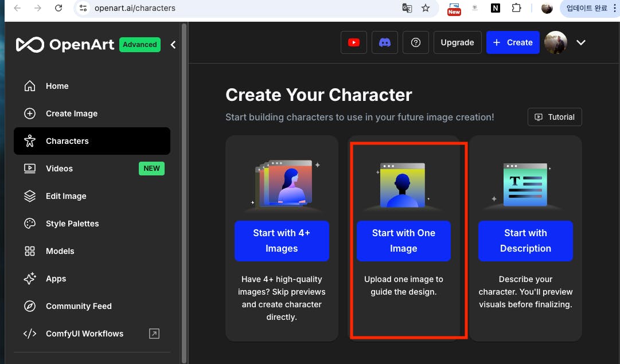The width and height of the screenshot is (620, 364).
Task: Click the multi-image character illustration
Action: pyautogui.click(x=284, y=183)
